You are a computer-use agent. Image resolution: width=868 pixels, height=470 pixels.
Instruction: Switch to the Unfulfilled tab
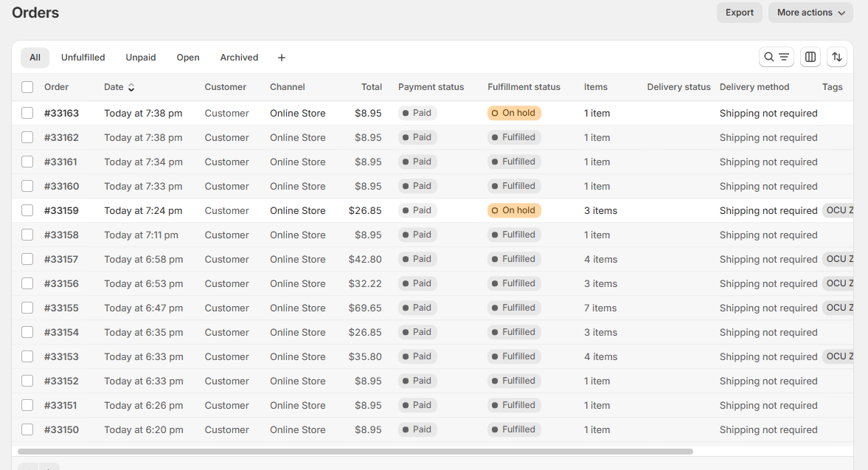[83, 58]
